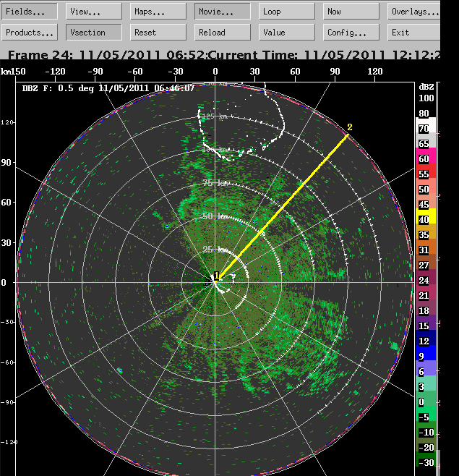Click the Exit button
Screen dimensions: 459x476
point(413,32)
